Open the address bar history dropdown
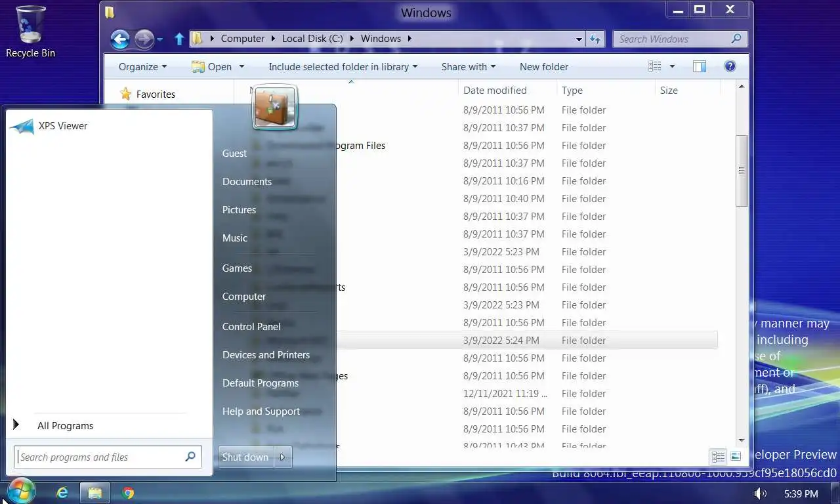 579,39
